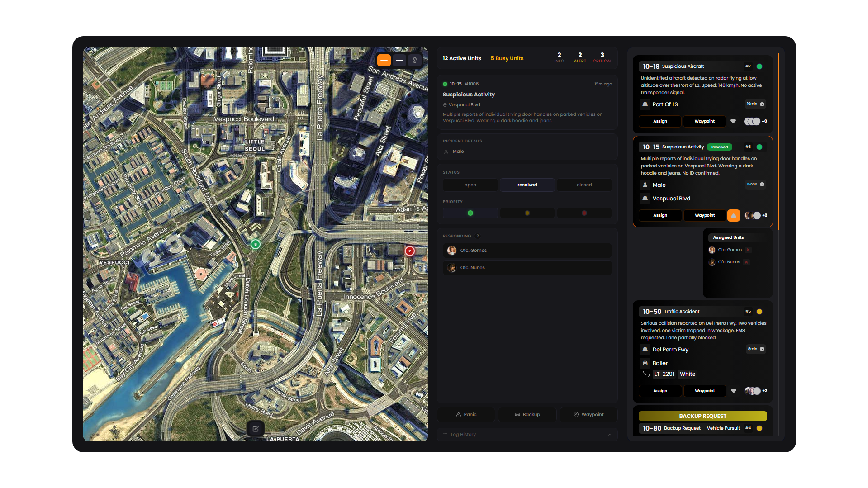Click the White vehicle color tag
The width and height of the screenshot is (868, 488).
(x=688, y=374)
